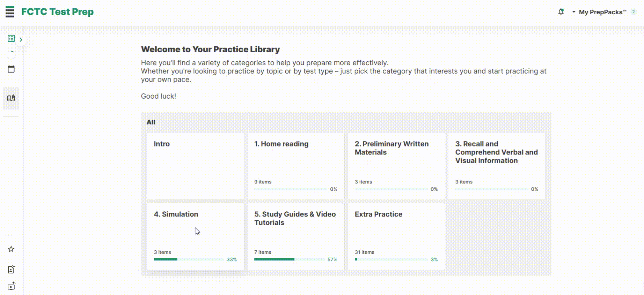Screen dimensions: 644x295
Task: Open the Extra Practice card
Action: point(396,236)
